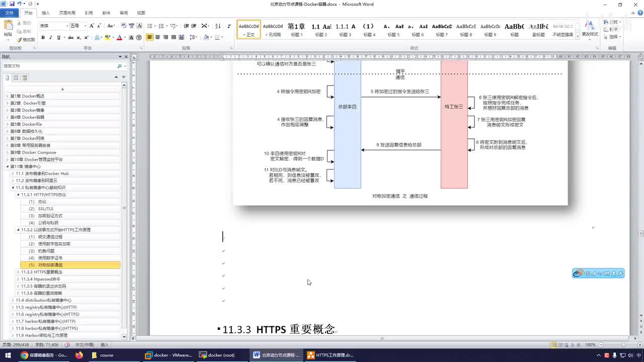644x362 pixels.
Task: Toggle Italic formatting
Action: click(x=50, y=38)
